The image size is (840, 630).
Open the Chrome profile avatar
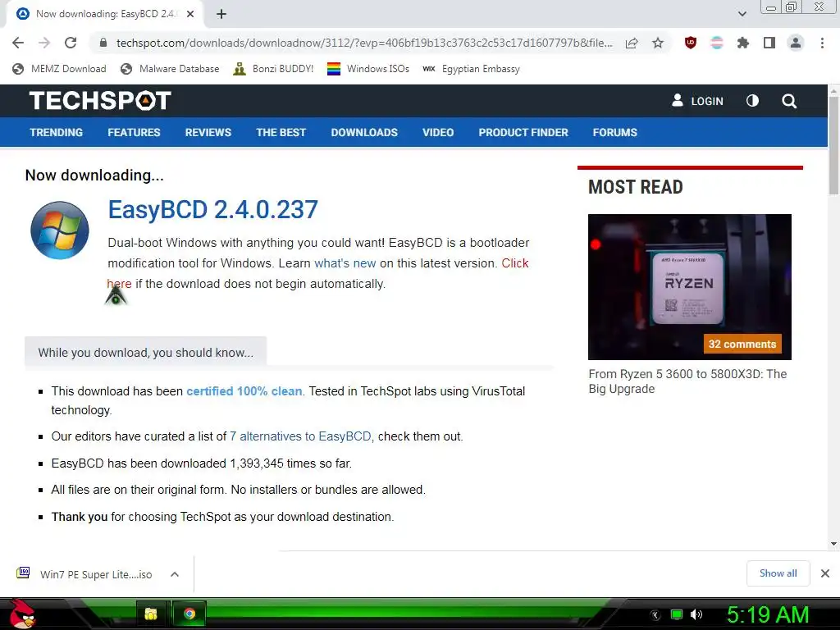(796, 43)
